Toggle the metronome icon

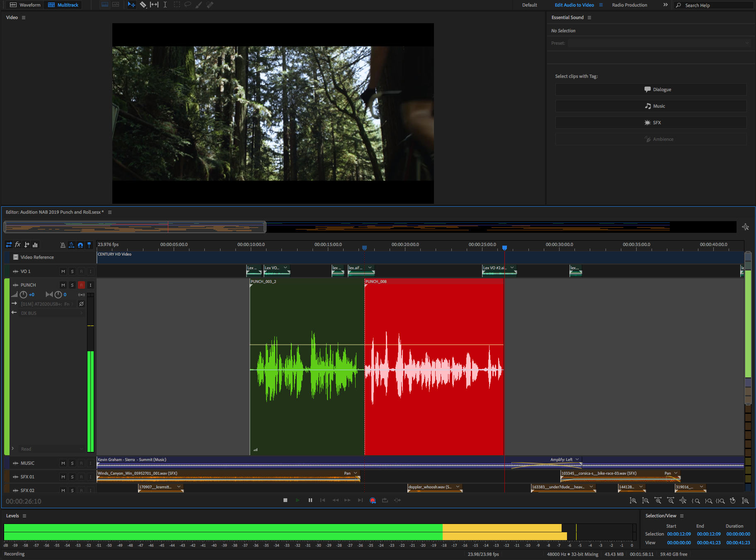63,245
